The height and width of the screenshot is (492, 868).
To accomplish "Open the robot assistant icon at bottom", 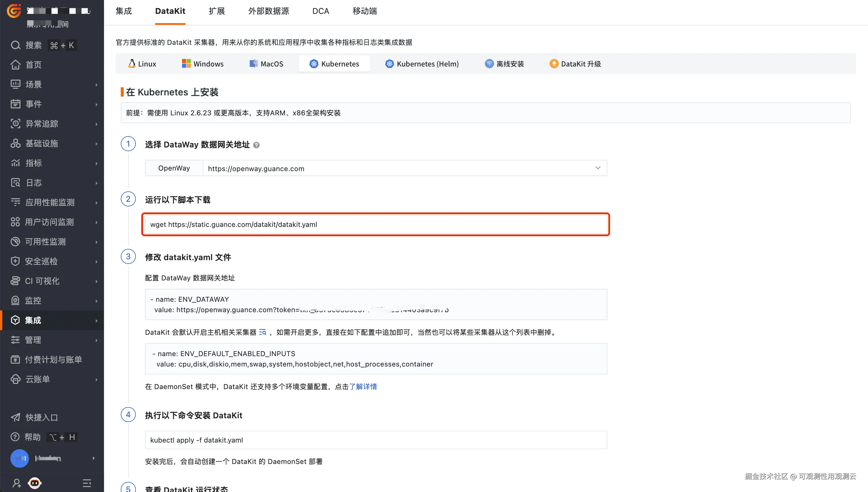I will [35, 483].
